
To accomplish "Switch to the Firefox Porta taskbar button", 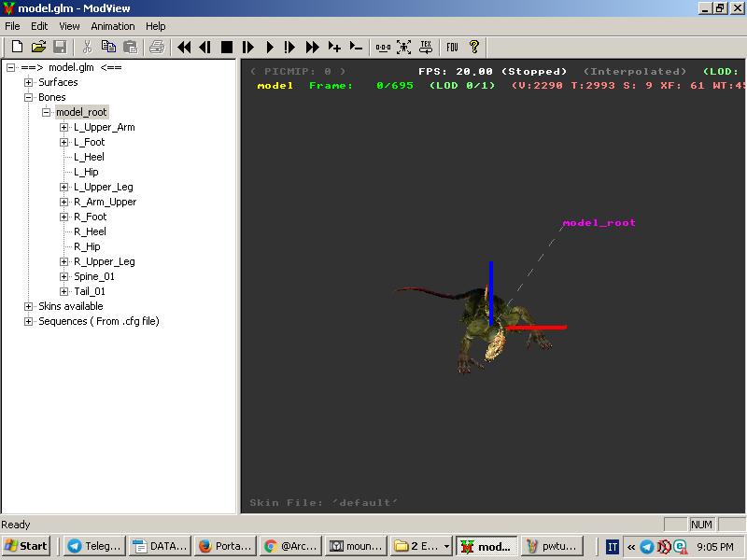I will [225, 546].
